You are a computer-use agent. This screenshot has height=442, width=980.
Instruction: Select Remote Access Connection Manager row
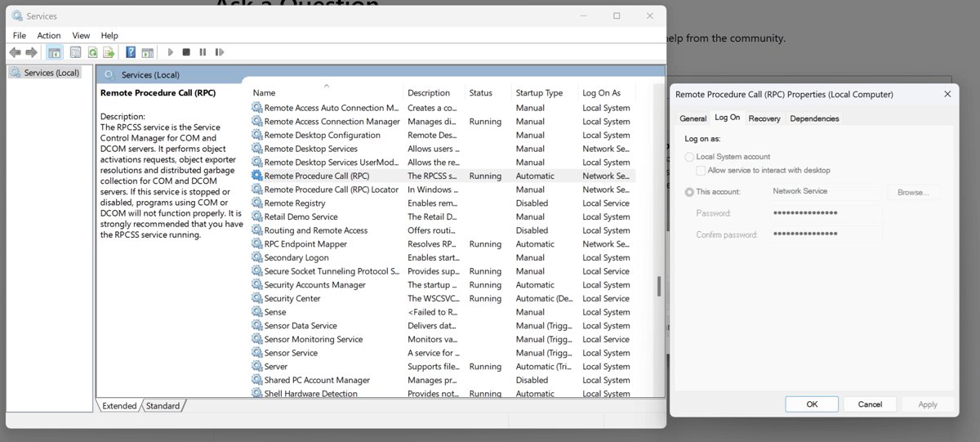coord(443,121)
